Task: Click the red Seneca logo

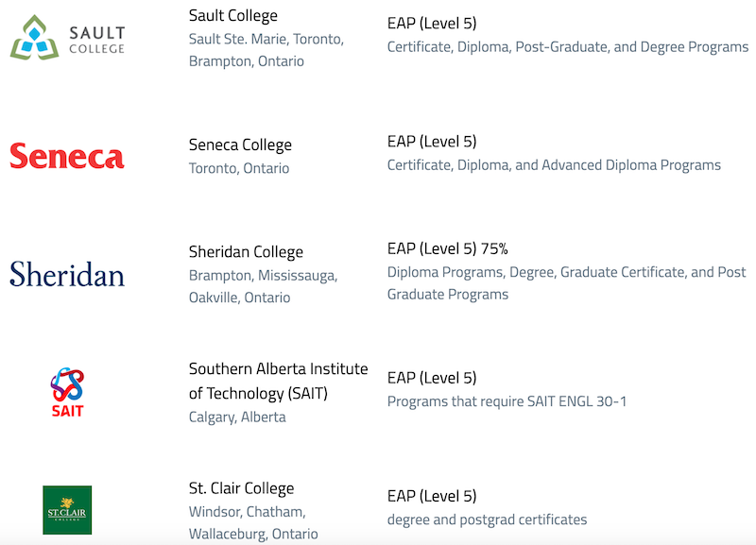Action: [67, 156]
